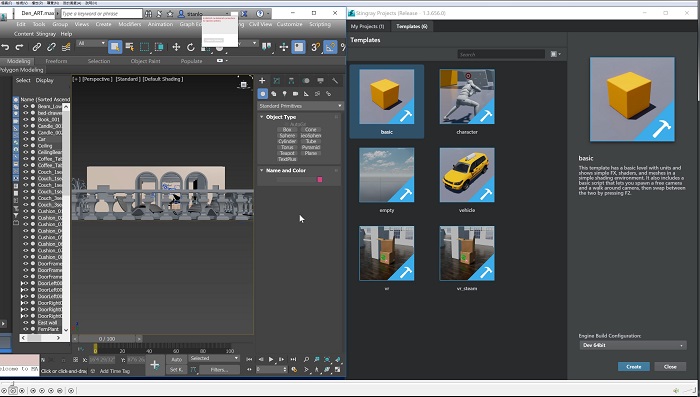Open the All selection filter dropdown

92,43
